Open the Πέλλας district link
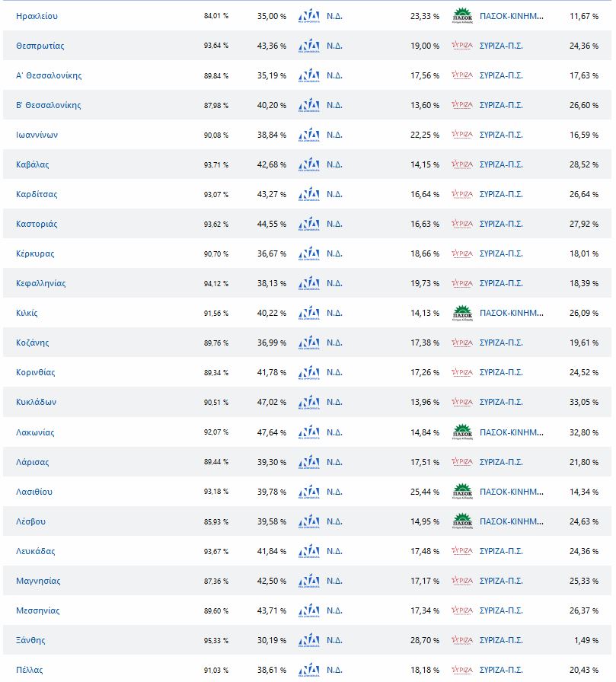This screenshot has height=682, width=616. tap(30, 670)
